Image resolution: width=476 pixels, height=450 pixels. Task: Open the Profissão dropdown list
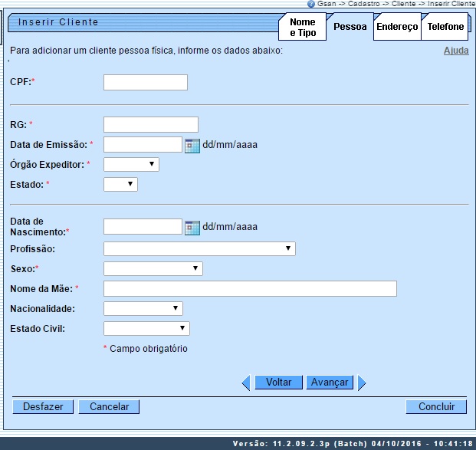coord(199,248)
